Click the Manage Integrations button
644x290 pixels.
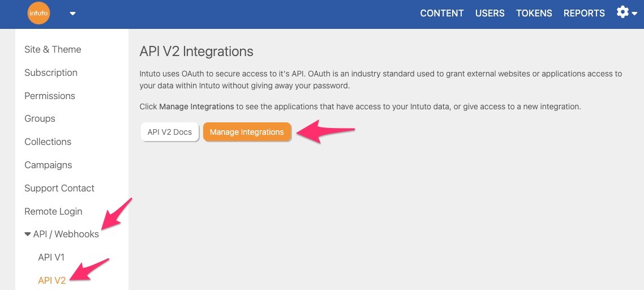(x=247, y=132)
